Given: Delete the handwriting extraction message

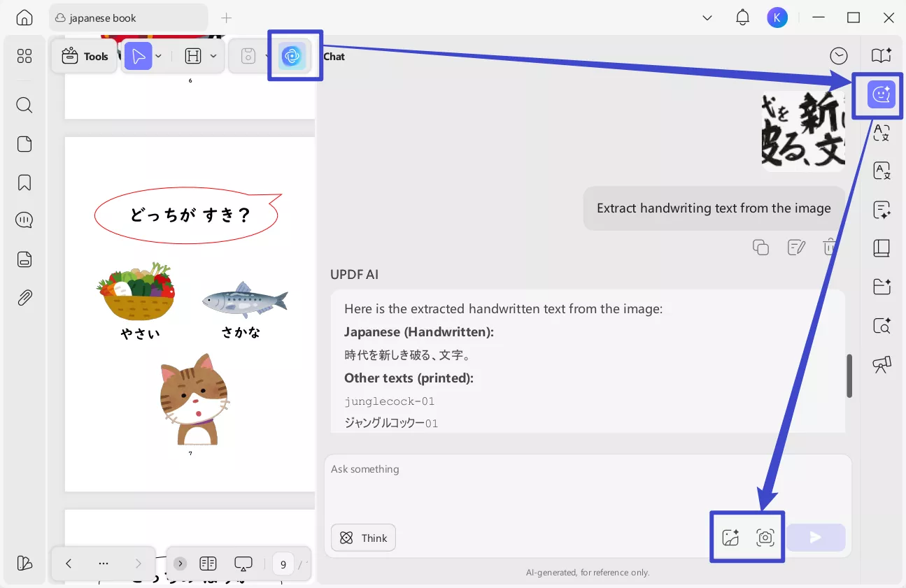Looking at the screenshot, I should [x=830, y=247].
